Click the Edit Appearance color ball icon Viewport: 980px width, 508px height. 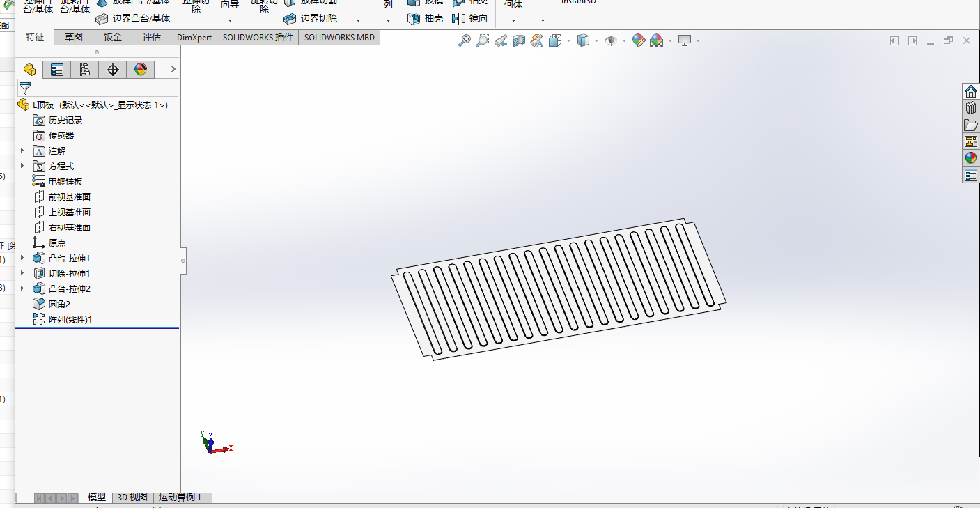(639, 41)
